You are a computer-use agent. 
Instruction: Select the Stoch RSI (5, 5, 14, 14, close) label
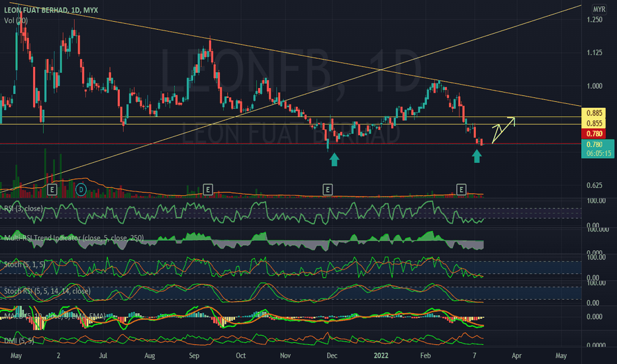47,291
